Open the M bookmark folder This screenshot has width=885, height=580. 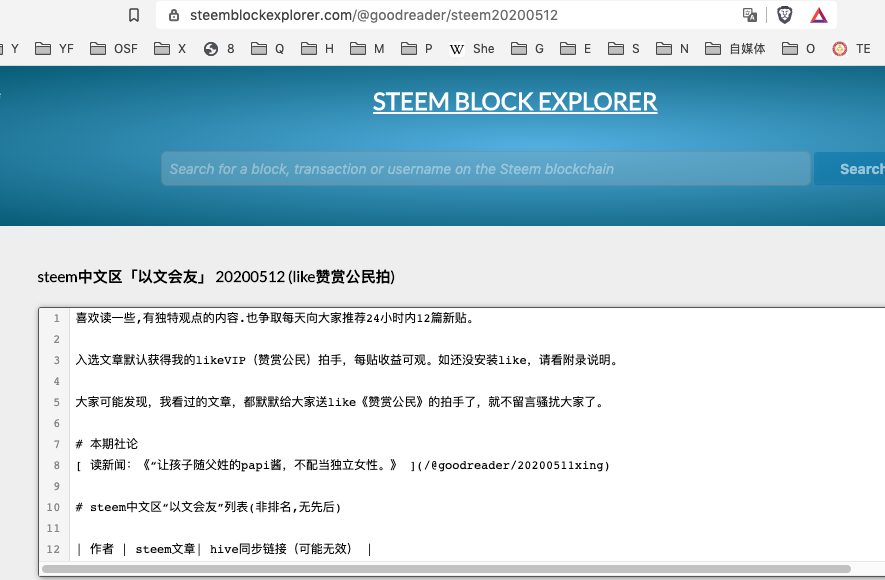pyautogui.click(x=367, y=49)
